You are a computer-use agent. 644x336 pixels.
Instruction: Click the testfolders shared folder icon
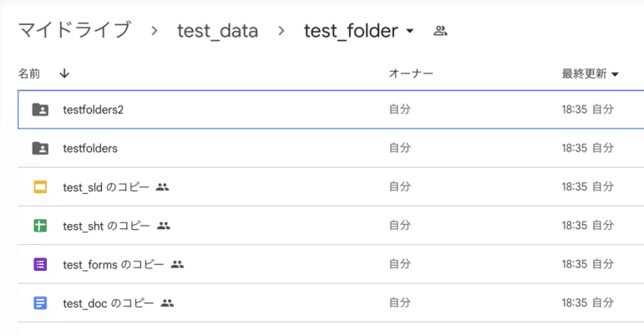click(40, 148)
